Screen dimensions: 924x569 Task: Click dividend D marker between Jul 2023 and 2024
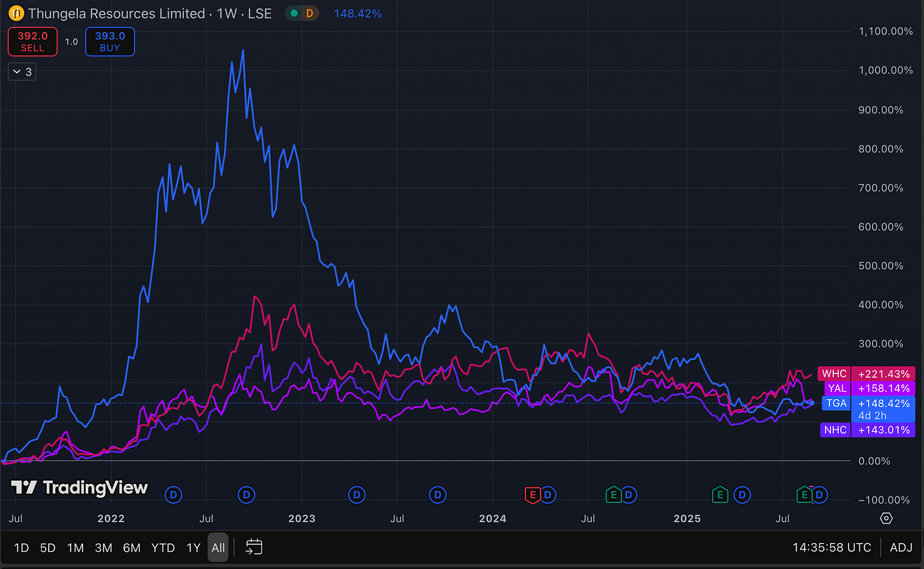click(x=437, y=495)
